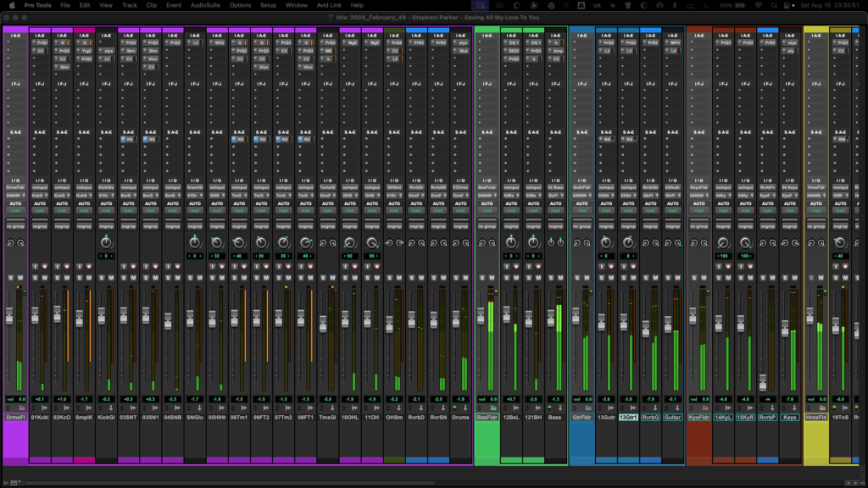Select the 13Gtr1 track name
868x488 pixels.
(x=628, y=417)
